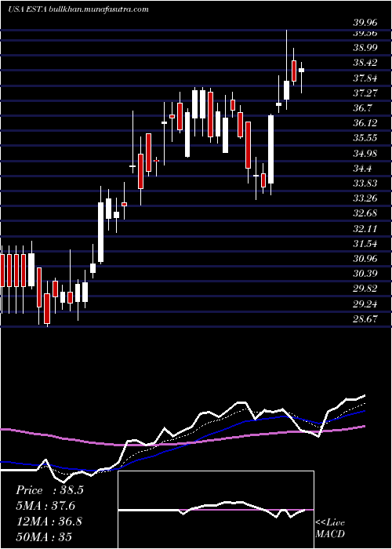Image resolution: width=392 pixels, height=549 pixels.
Task: Click the 5MA : 37.6 legend entry
Action: pos(45,506)
